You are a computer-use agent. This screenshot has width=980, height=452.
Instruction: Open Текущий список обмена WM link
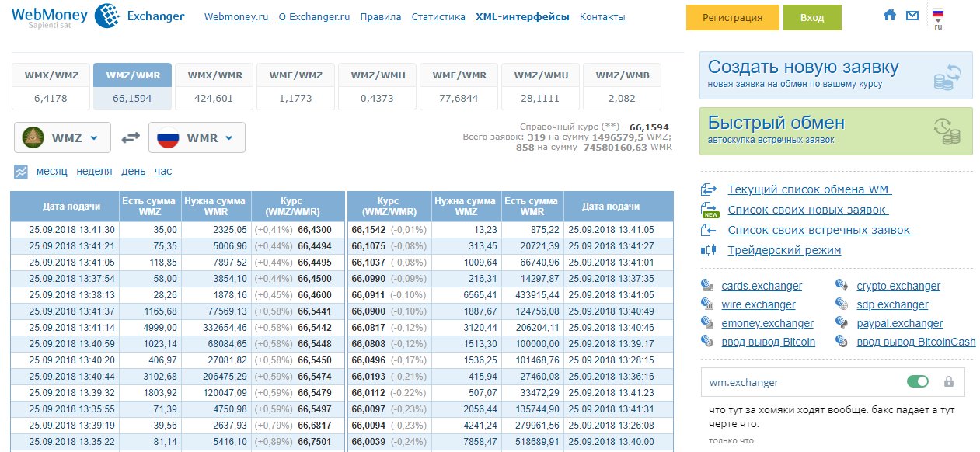(809, 189)
